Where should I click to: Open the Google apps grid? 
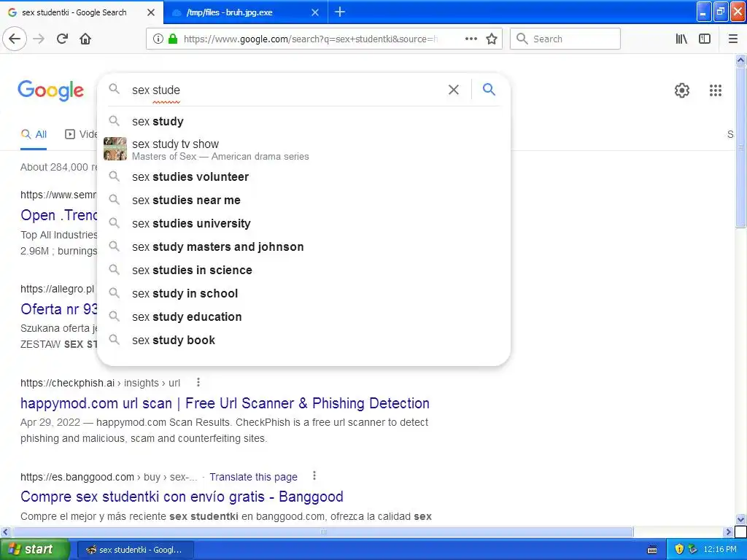pos(715,90)
